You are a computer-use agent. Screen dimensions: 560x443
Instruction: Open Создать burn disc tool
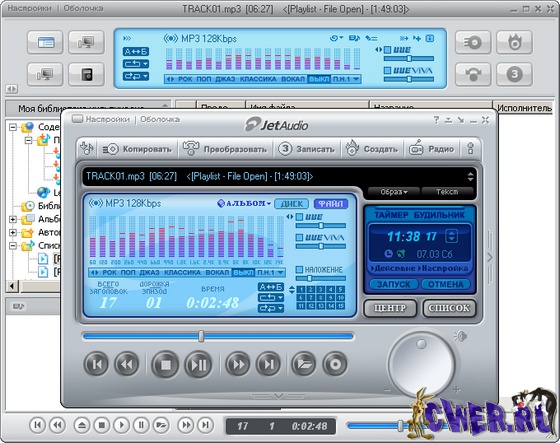click(371, 149)
